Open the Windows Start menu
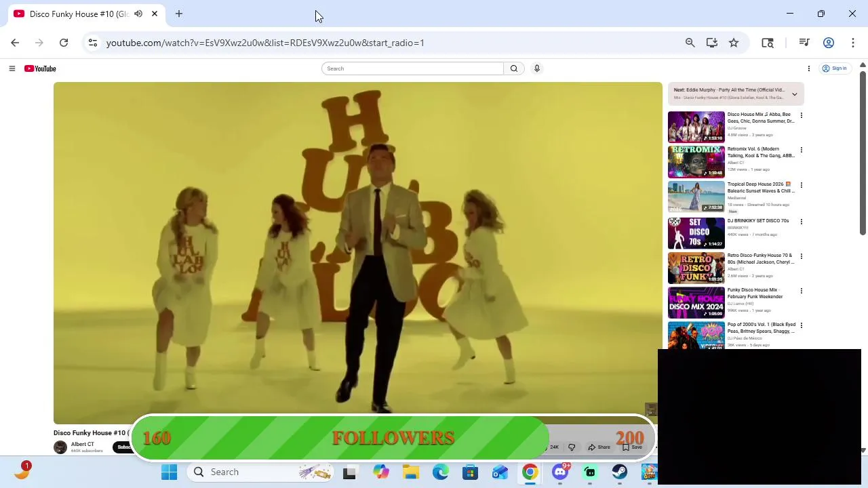 click(x=169, y=472)
